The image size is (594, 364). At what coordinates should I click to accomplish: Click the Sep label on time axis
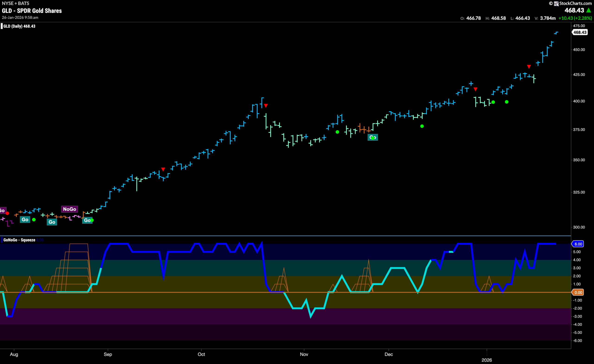(x=108, y=354)
